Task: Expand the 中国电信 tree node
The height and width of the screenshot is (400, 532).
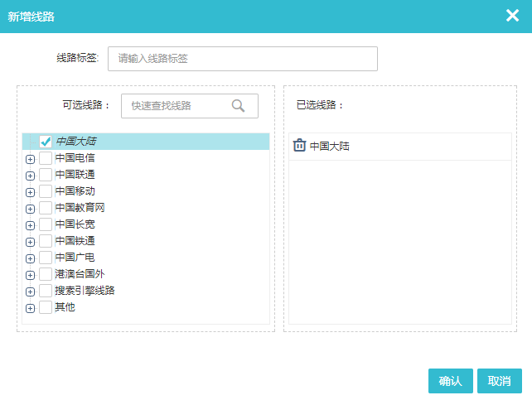Action: 30,159
